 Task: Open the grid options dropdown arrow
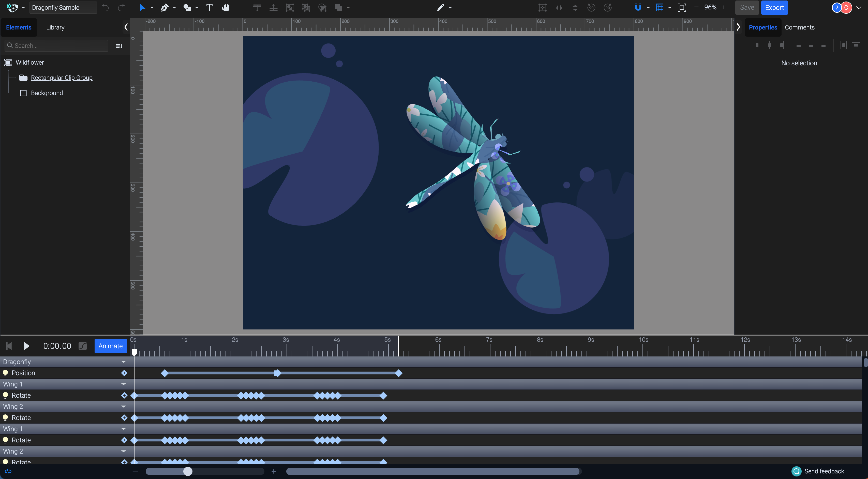click(669, 7)
